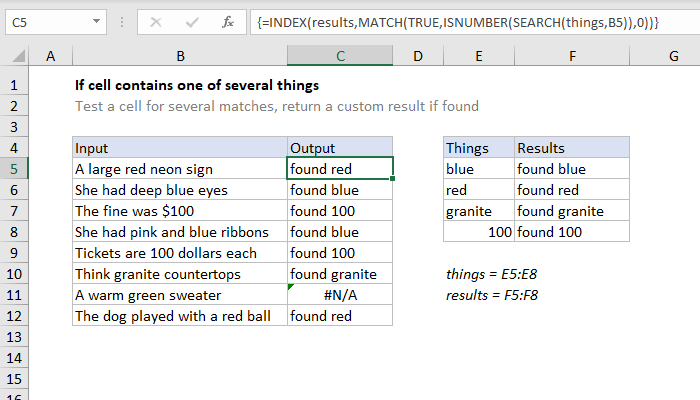Select row 5 header

pyautogui.click(x=14, y=169)
